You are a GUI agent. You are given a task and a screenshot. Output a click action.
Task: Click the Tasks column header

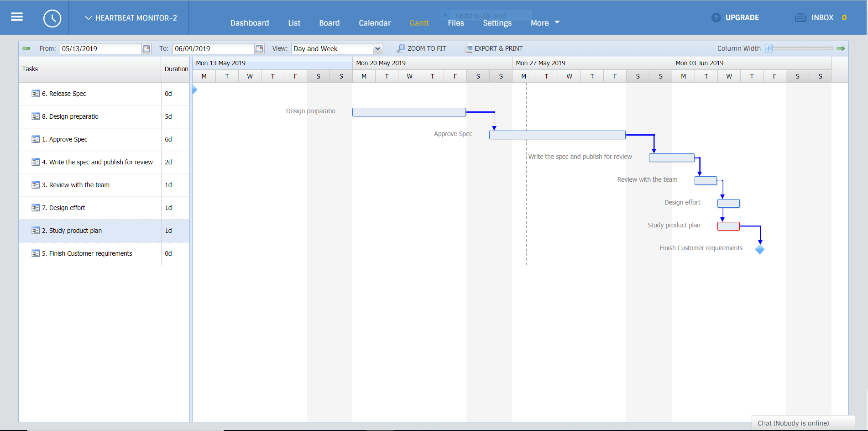[x=90, y=69]
